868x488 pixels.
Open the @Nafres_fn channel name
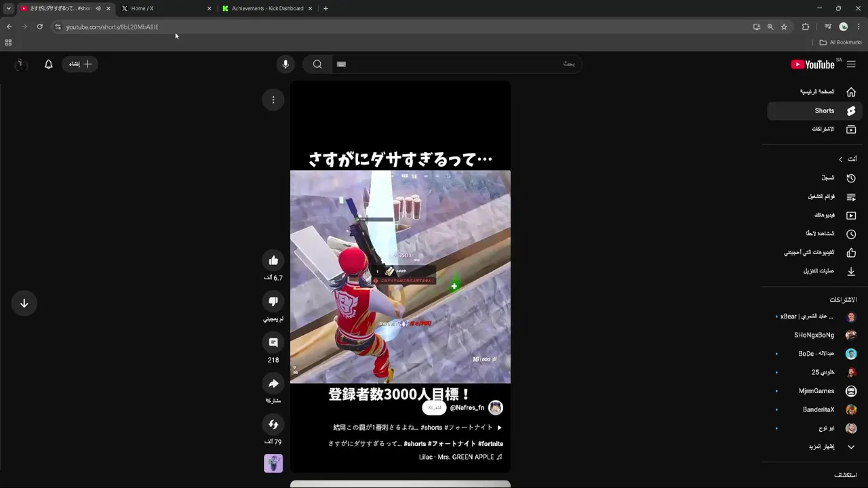467,408
